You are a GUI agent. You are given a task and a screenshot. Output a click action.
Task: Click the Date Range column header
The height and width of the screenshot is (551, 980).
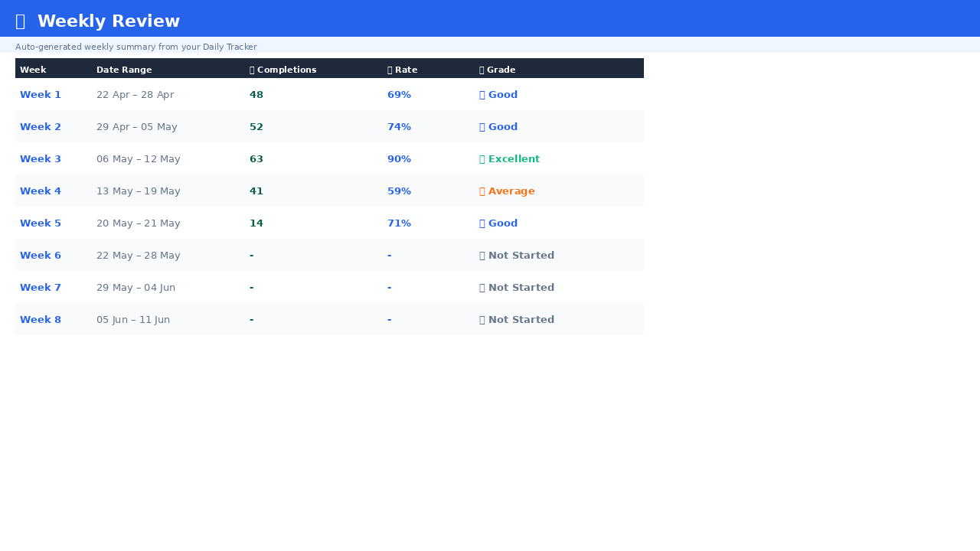pos(124,70)
